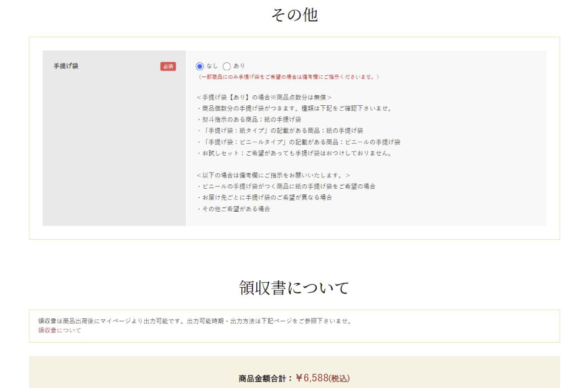Click the large 領収書について heading

point(294,288)
